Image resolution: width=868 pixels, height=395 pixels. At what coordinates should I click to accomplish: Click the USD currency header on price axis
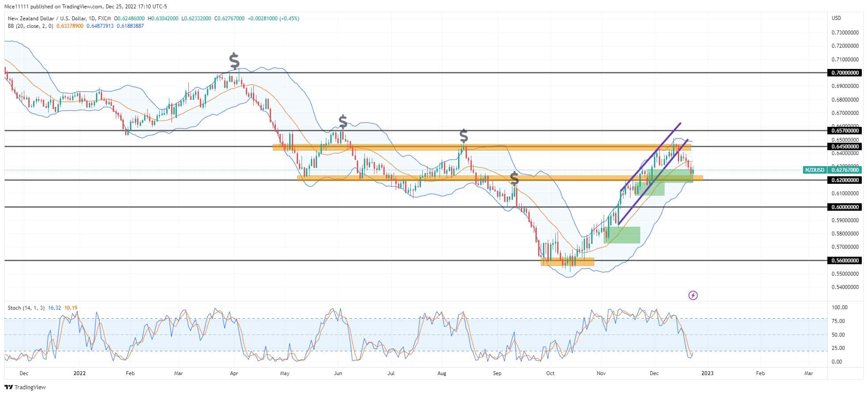[836, 18]
